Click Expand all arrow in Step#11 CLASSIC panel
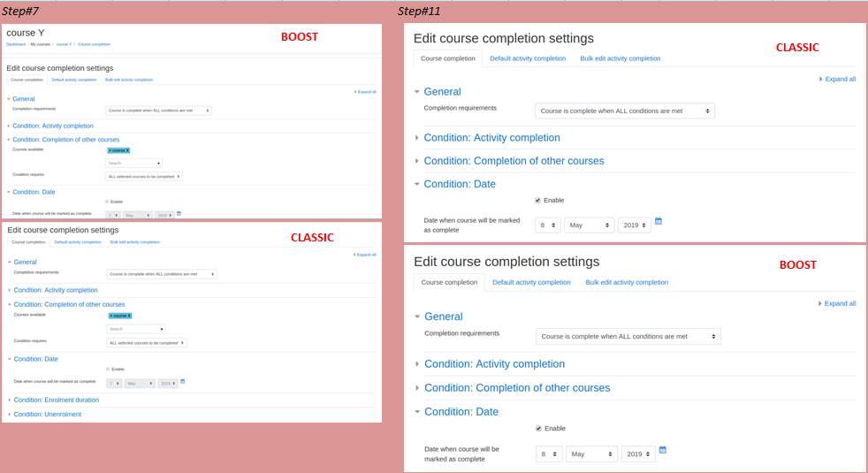Screen dimensions: 868x473 point(837,80)
